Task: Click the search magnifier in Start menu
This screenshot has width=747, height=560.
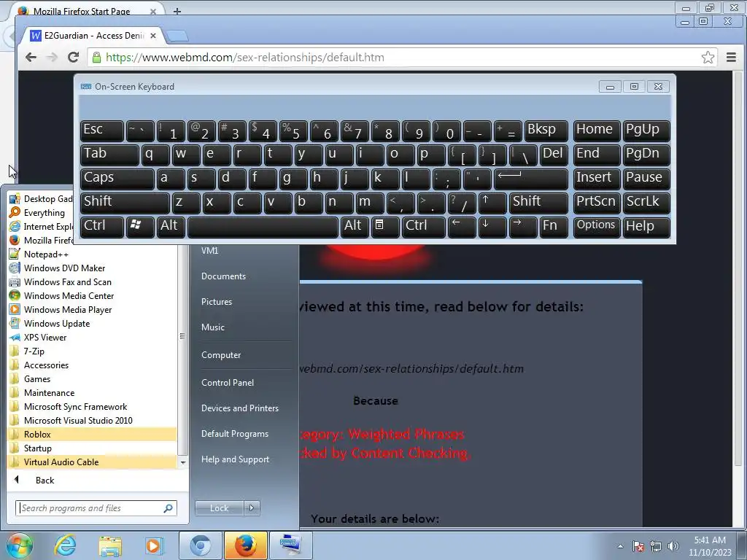Action: click(168, 508)
